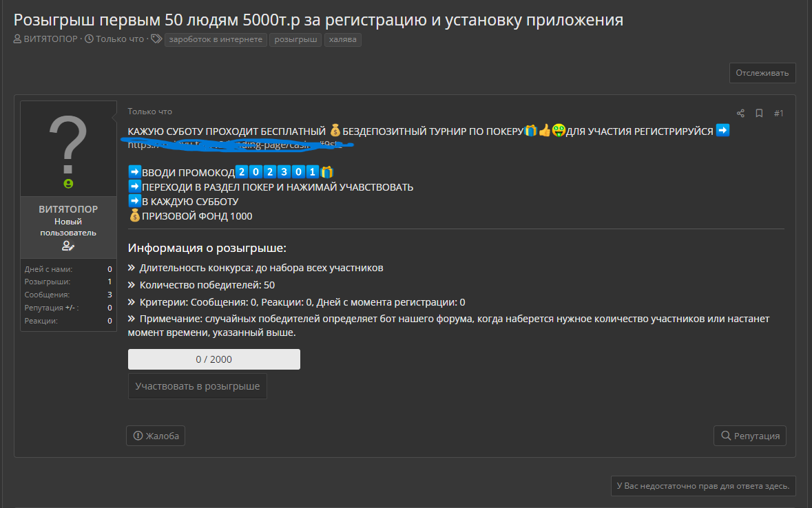The image size is (812, 508).
Task: Click the green online status indicator
Action: pos(68,183)
